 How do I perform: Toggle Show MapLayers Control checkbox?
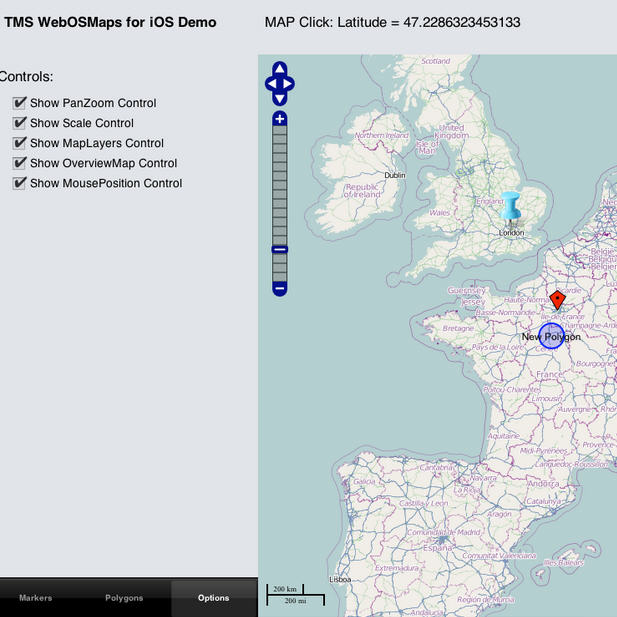coord(19,143)
